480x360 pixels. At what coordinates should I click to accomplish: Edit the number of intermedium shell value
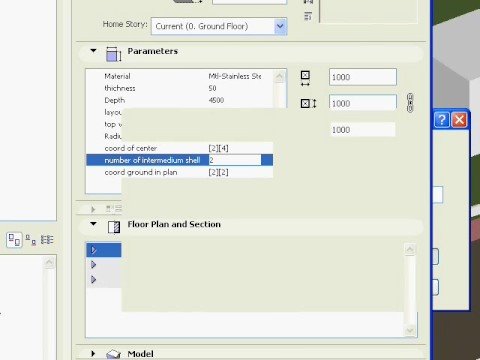[x=235, y=160]
